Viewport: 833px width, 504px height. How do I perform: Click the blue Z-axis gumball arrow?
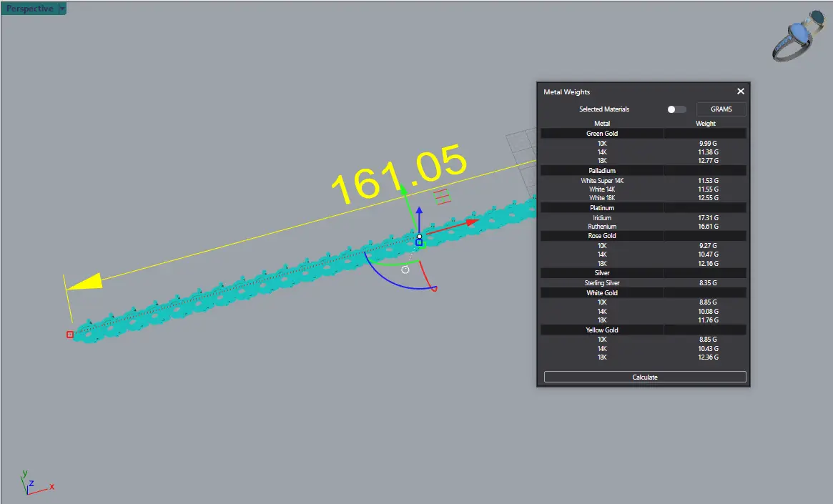[420, 212]
